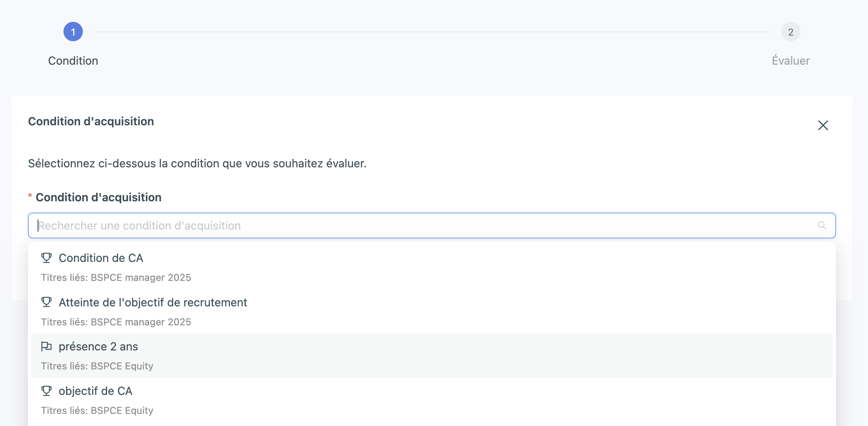The image size is (868, 426).
Task: Click the Condition d'acquisition field label
Action: pyautogui.click(x=99, y=197)
